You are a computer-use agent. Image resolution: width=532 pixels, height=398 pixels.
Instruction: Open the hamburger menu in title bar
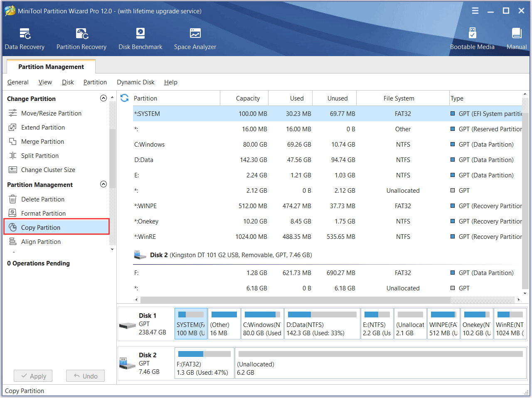click(475, 11)
